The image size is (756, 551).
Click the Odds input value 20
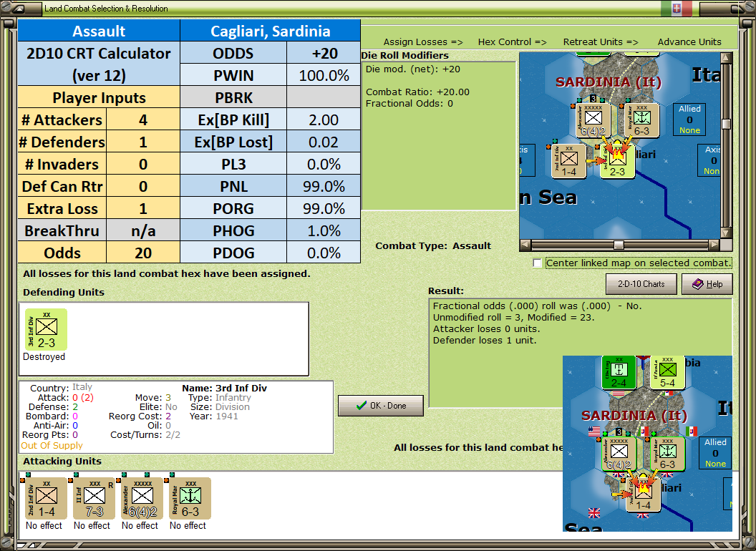(x=143, y=253)
